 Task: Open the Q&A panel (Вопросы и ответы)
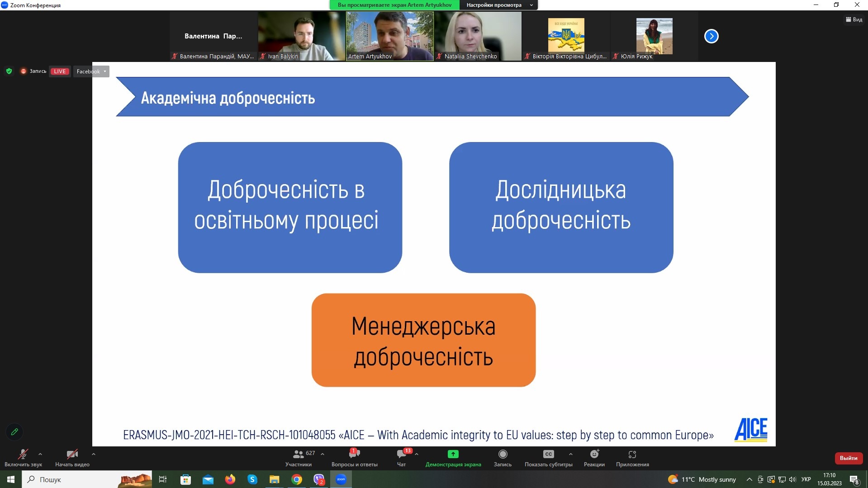tap(354, 457)
